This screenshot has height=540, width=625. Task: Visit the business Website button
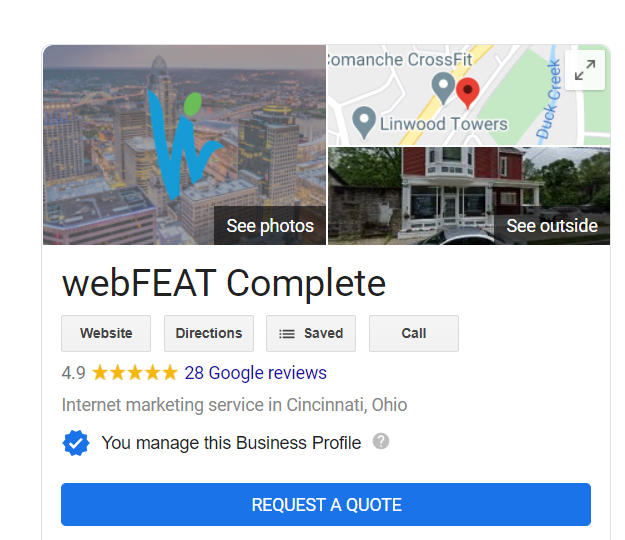click(106, 334)
